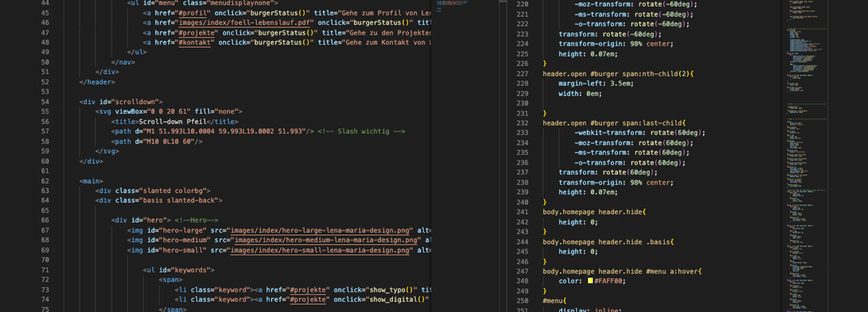868x312 pixels.
Task: Follow the #profil href link
Action: pyautogui.click(x=195, y=13)
